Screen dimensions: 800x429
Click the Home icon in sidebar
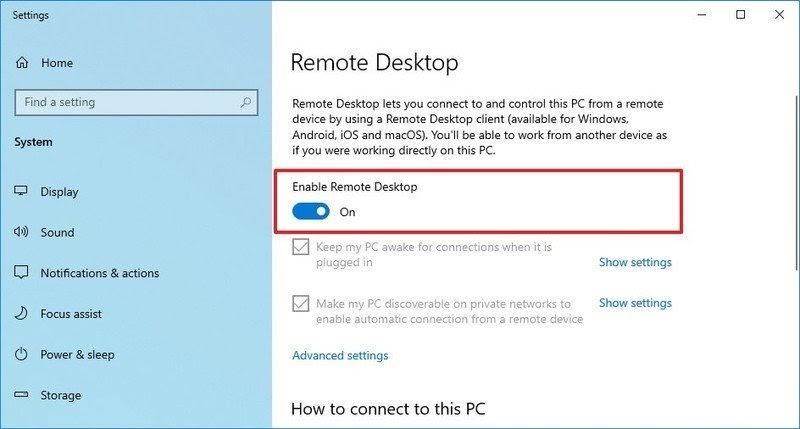point(22,63)
